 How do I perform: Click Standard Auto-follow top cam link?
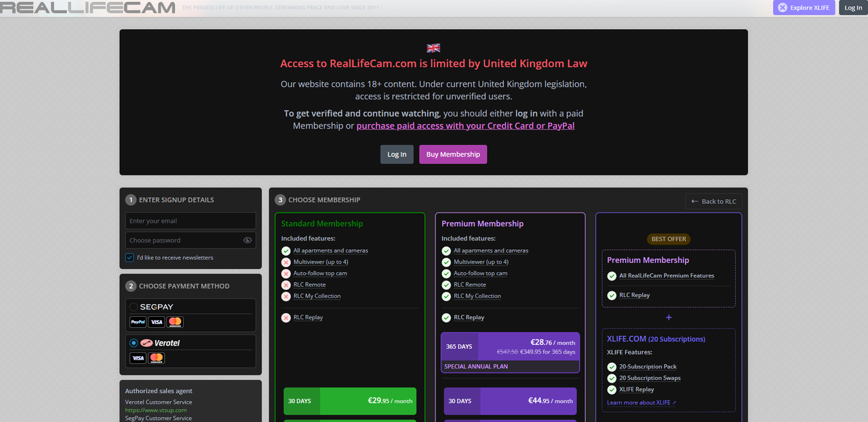tap(320, 274)
